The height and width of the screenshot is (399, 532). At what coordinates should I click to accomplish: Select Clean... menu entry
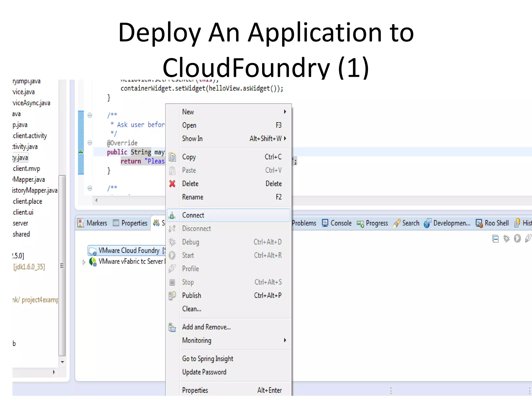pos(228,309)
